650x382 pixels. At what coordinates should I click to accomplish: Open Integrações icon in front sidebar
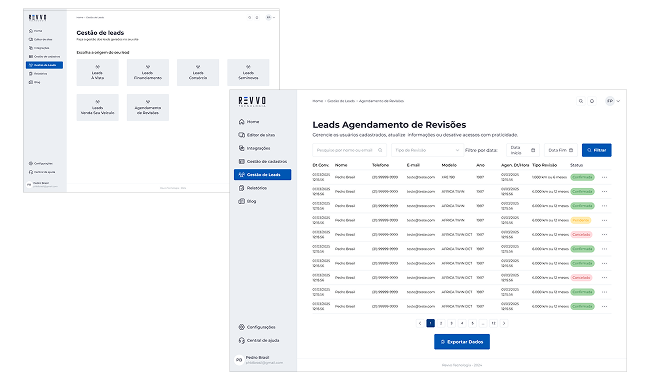(x=242, y=148)
